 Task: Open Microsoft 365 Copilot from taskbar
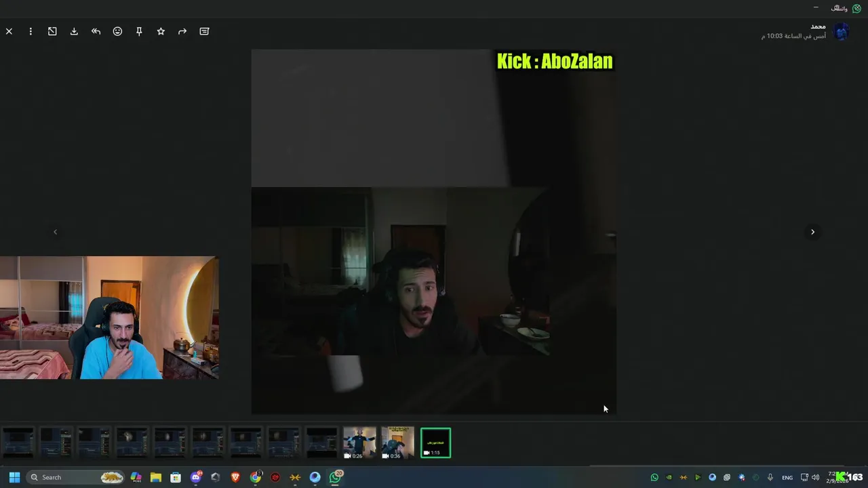click(x=136, y=477)
